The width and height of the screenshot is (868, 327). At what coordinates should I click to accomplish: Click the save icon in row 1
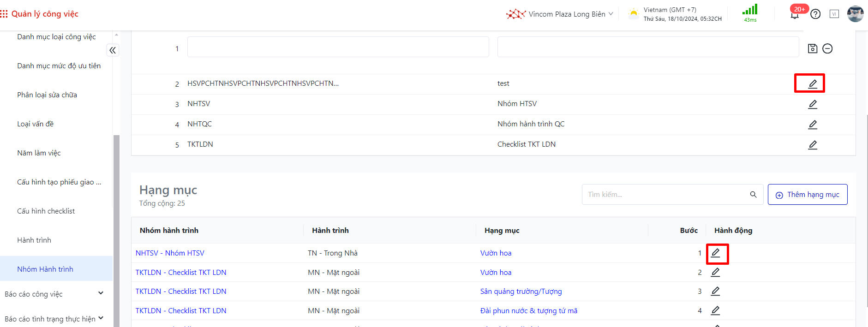tap(813, 48)
